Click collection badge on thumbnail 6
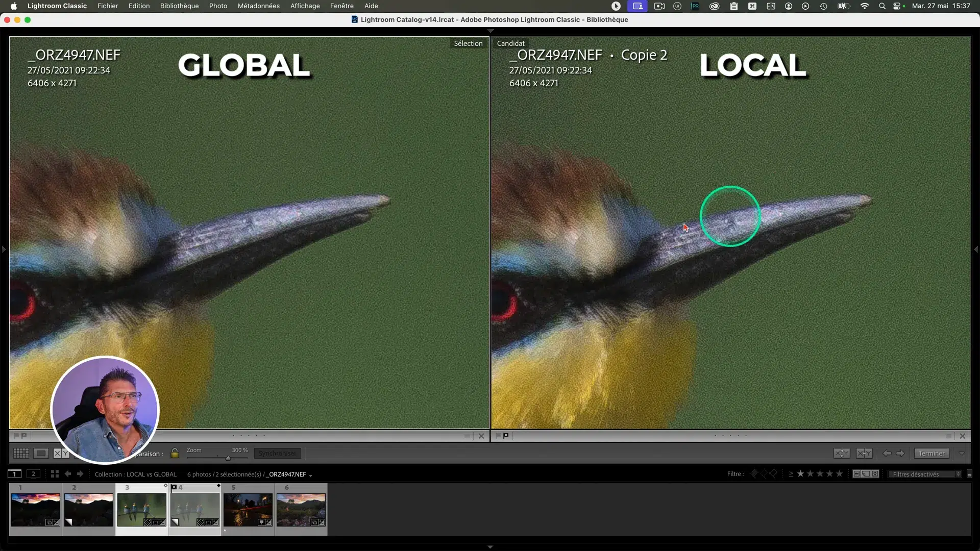Viewport: 980px width, 551px height. click(x=314, y=522)
